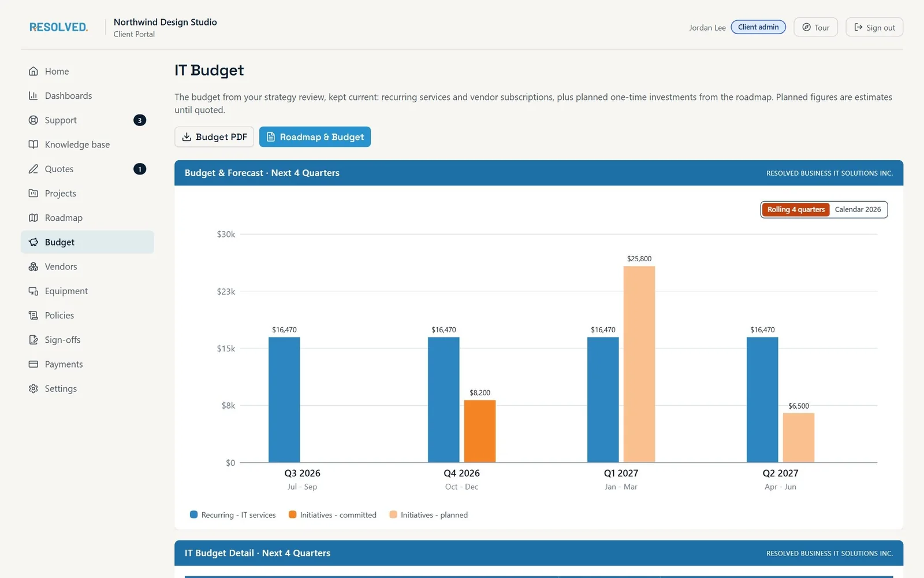Click the Projects icon in sidebar

coord(33,193)
